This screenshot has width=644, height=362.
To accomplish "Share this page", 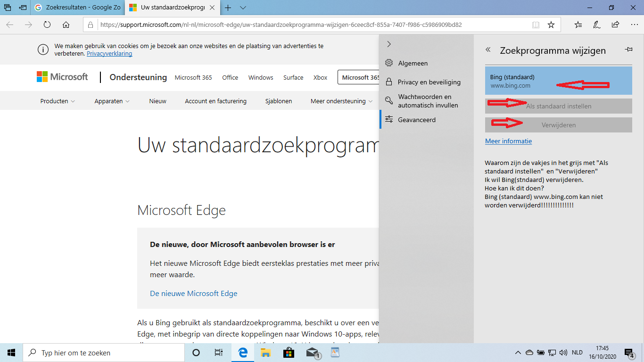I will point(615,25).
